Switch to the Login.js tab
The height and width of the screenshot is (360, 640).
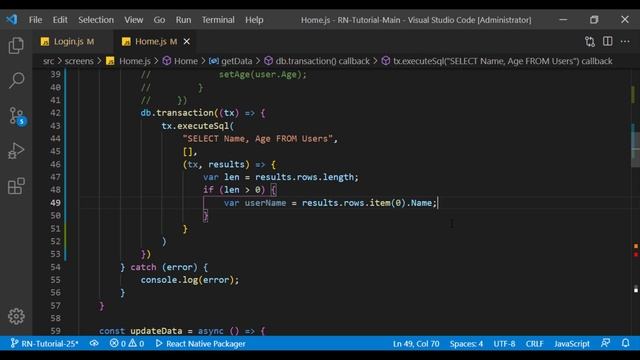coord(73,41)
